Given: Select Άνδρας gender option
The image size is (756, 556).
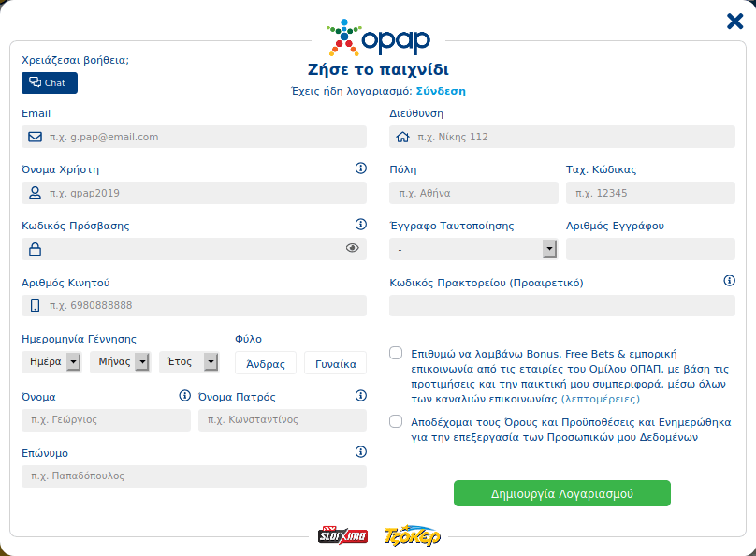Looking at the screenshot, I should 266,363.
